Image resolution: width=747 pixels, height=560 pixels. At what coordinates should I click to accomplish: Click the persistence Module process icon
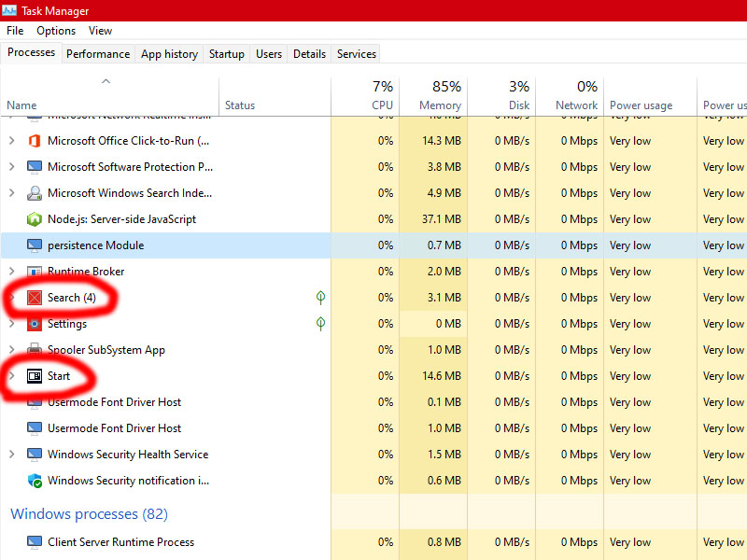[x=35, y=245]
